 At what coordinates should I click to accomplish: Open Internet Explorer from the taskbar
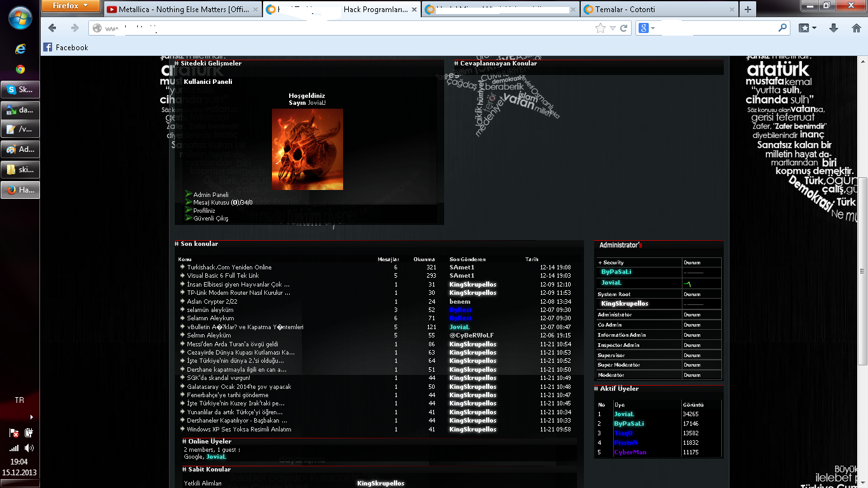tap(20, 49)
